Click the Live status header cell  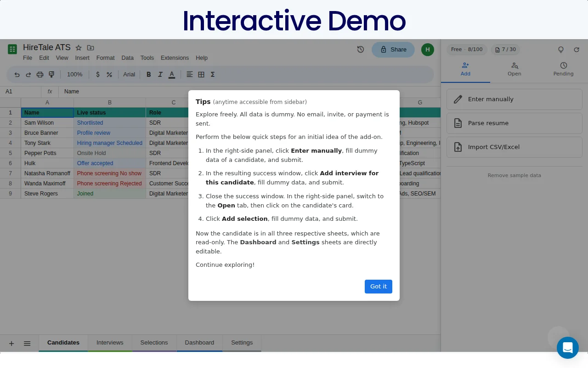point(110,113)
